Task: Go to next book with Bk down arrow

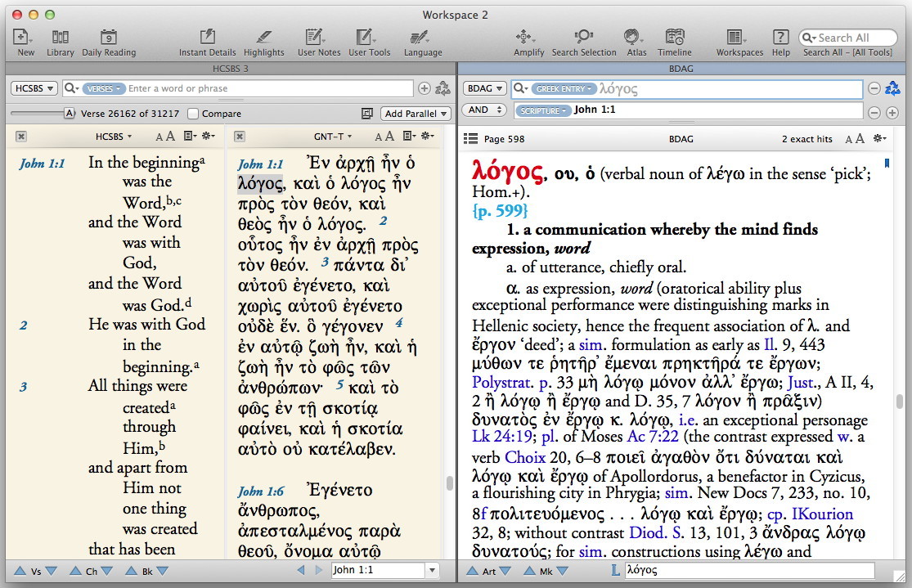Action: point(163,571)
